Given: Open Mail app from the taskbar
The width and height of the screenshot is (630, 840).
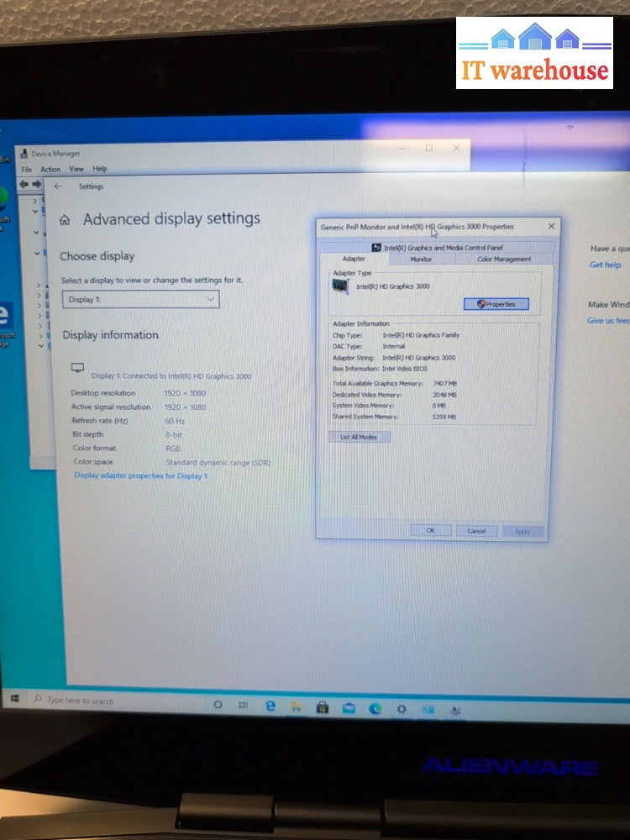Looking at the screenshot, I should 349,709.
